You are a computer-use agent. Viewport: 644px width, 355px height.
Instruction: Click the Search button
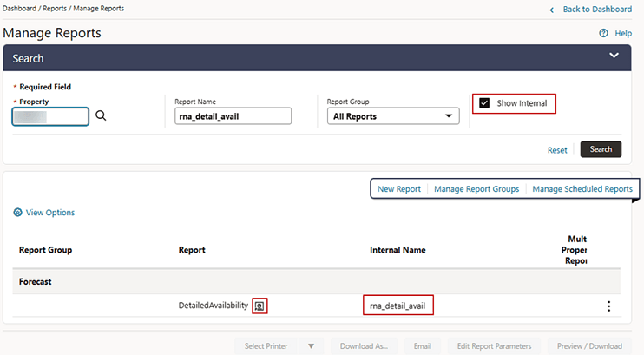(601, 149)
